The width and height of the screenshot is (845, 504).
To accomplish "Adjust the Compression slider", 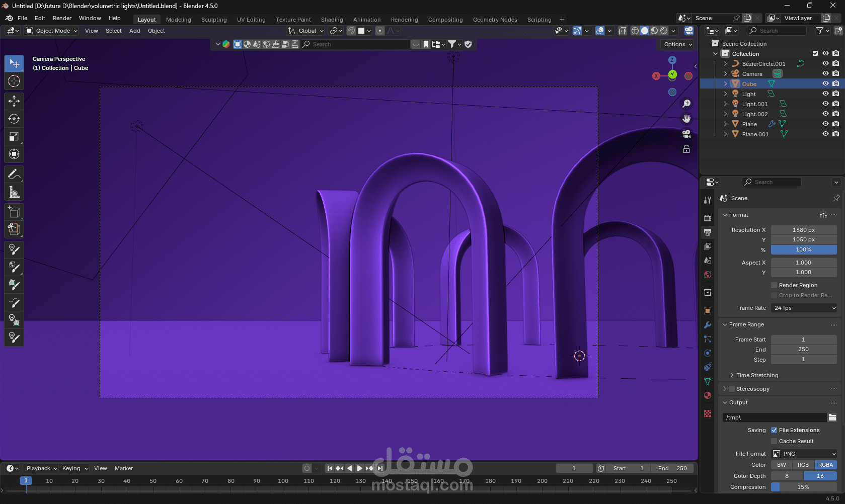I will point(804,487).
